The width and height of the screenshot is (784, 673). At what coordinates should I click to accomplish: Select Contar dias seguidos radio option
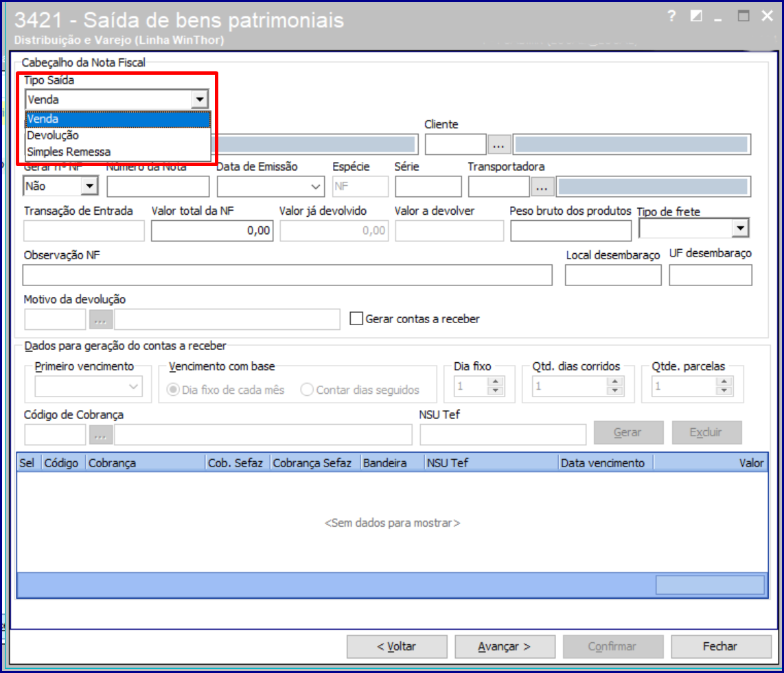306,390
